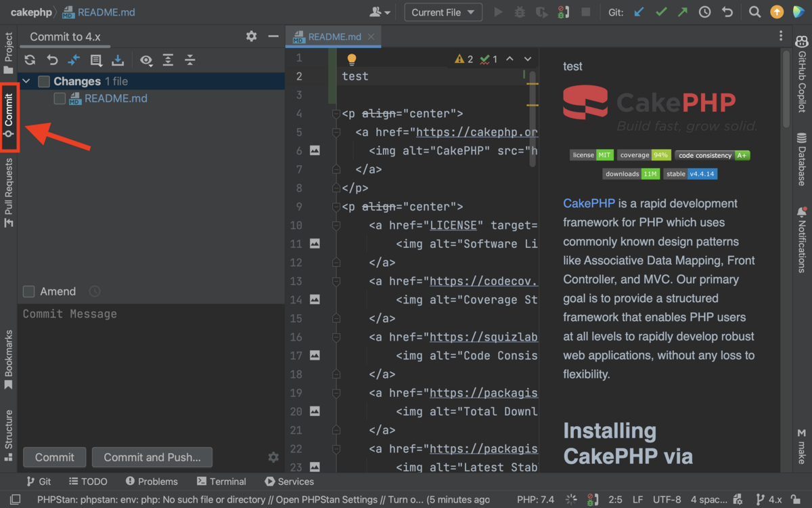Click image gutter icon on line 14
Image resolution: width=812 pixels, height=508 pixels.
[315, 299]
